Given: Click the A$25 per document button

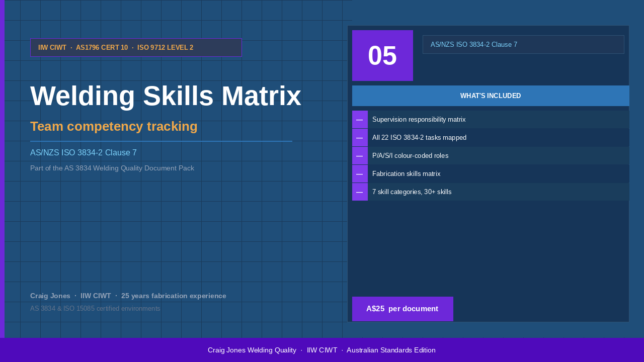Looking at the screenshot, I should point(403,309).
